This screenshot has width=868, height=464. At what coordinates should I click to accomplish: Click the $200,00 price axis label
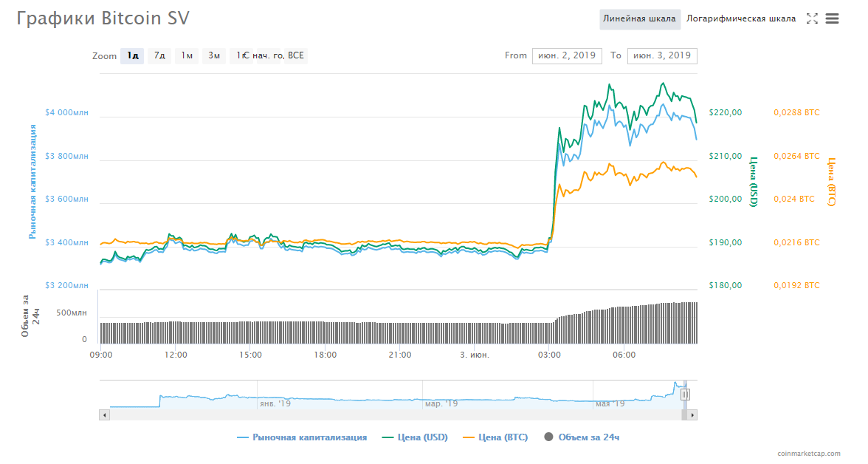(725, 199)
